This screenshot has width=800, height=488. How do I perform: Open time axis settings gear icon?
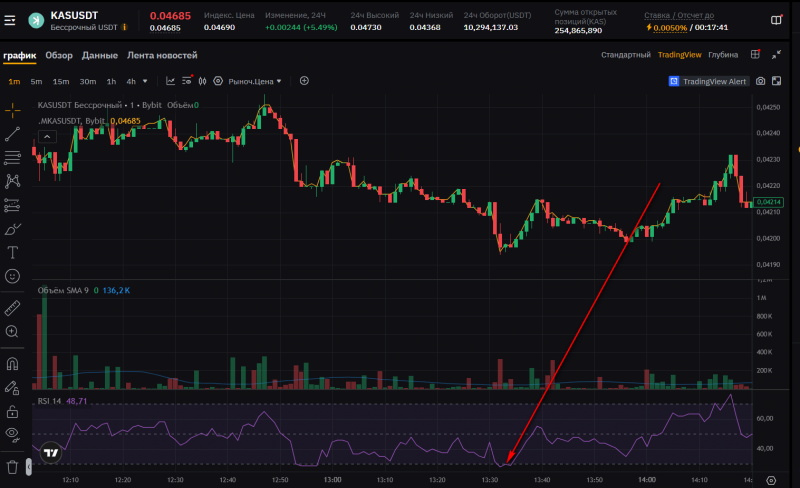tap(771, 480)
